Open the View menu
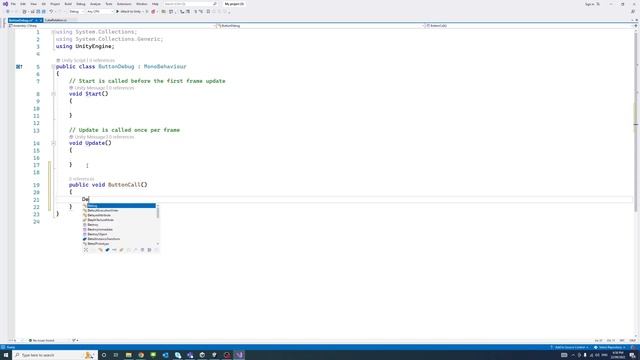Screen dimensions: 640x360 (33, 4)
